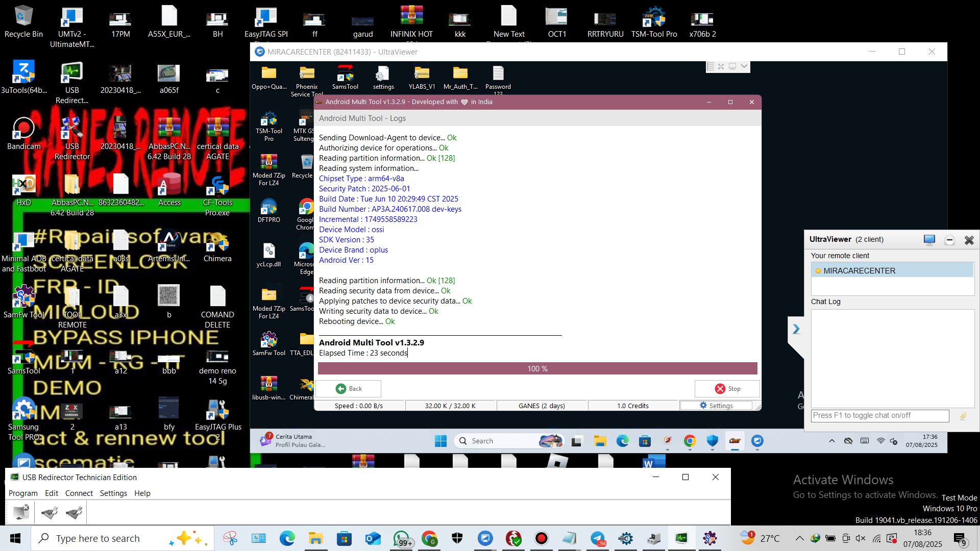Launch CF-Tools Pro.exe desktop icon
Image resolution: width=980 pixels, height=551 pixels.
[x=217, y=195]
